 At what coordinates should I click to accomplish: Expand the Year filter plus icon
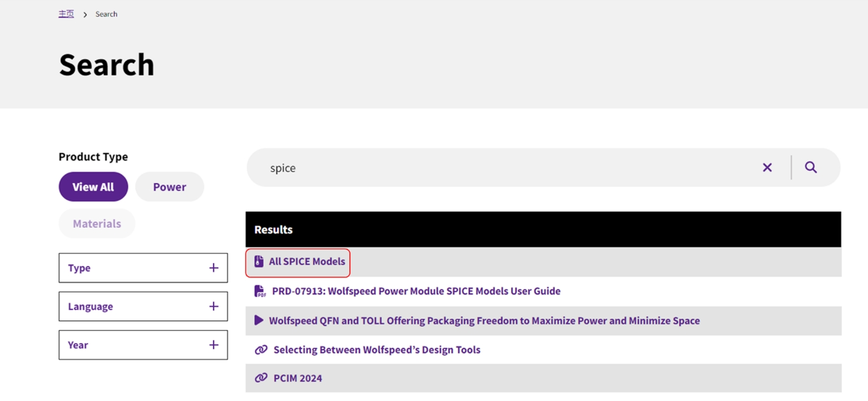coord(213,344)
